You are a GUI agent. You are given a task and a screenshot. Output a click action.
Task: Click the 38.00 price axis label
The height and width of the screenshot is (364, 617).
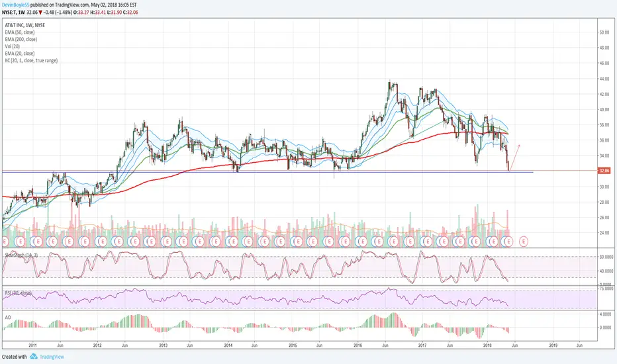pyautogui.click(x=604, y=125)
